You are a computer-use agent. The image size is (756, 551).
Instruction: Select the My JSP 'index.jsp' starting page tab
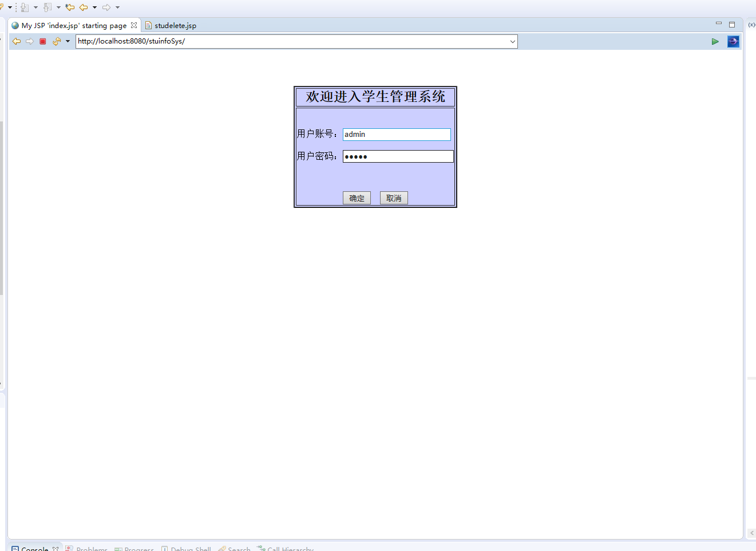pyautogui.click(x=73, y=25)
